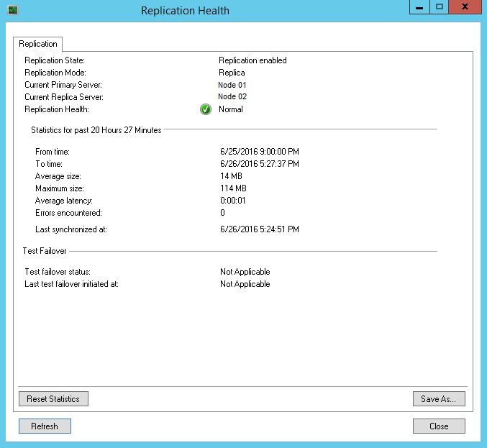
Task: Click the '14 MB' average size value
Action: [x=231, y=176]
